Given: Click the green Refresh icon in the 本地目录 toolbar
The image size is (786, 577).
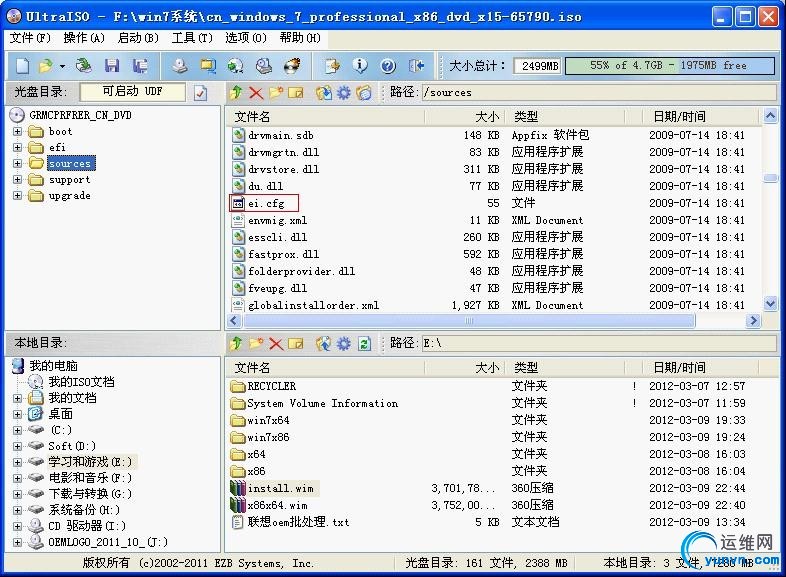Looking at the screenshot, I should pos(364,344).
